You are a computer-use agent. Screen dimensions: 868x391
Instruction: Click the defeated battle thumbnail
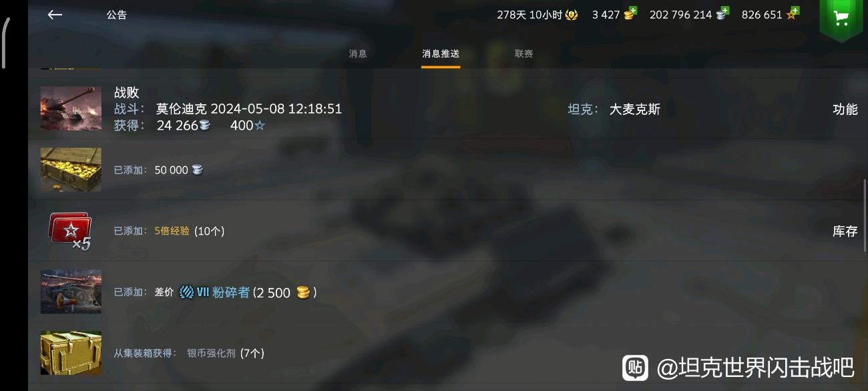(71, 108)
